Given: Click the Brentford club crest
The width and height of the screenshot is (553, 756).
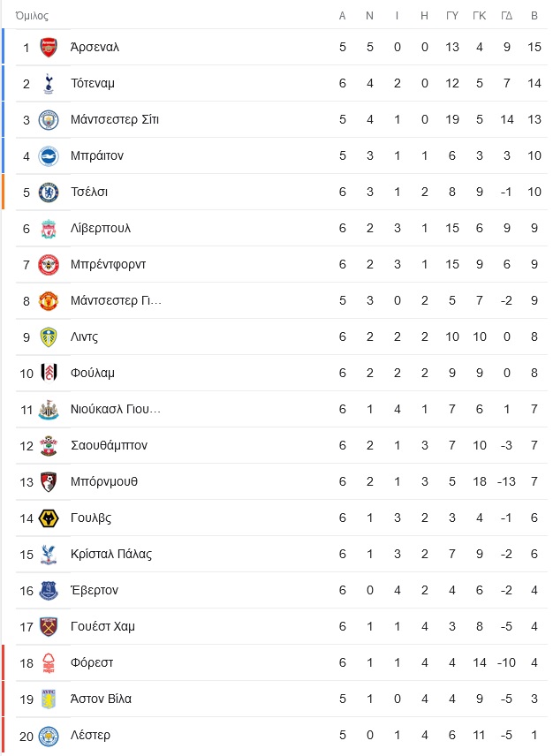Looking at the screenshot, I should click(x=49, y=265).
